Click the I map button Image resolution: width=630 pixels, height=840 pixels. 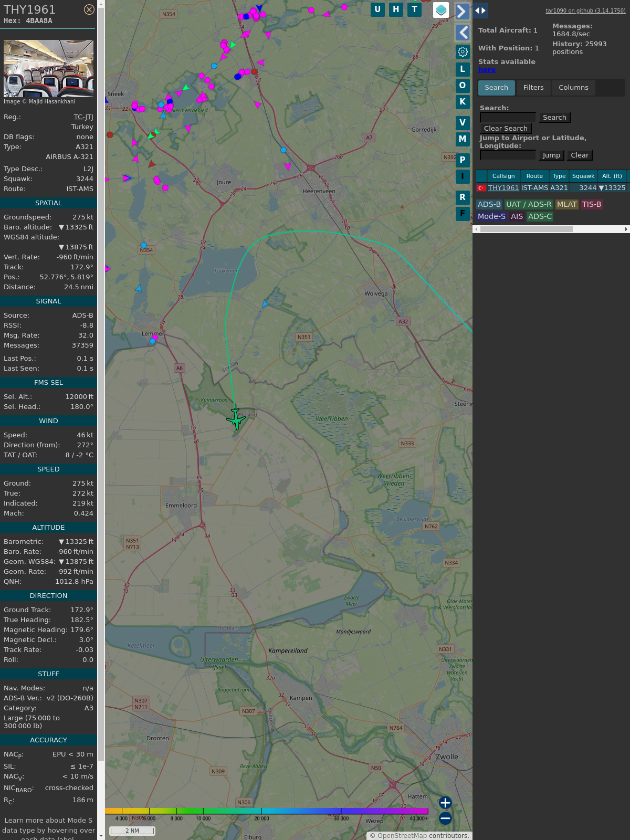point(463,176)
